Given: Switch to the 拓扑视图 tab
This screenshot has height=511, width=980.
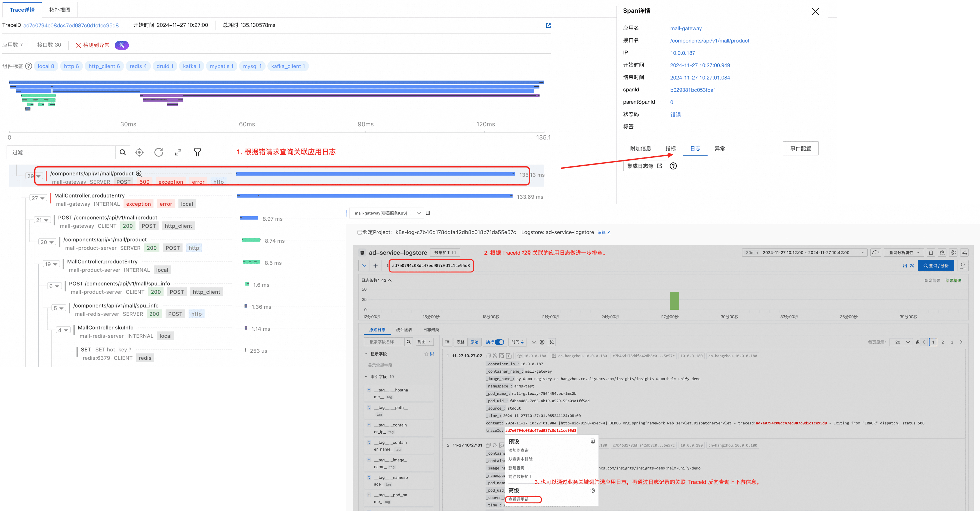Looking at the screenshot, I should (x=60, y=10).
